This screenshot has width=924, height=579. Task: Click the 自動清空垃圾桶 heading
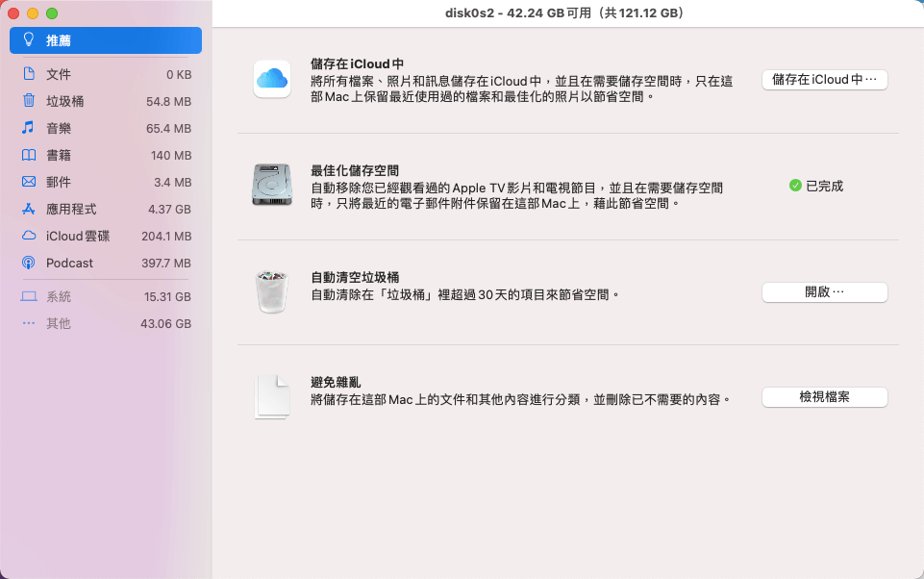point(355,277)
